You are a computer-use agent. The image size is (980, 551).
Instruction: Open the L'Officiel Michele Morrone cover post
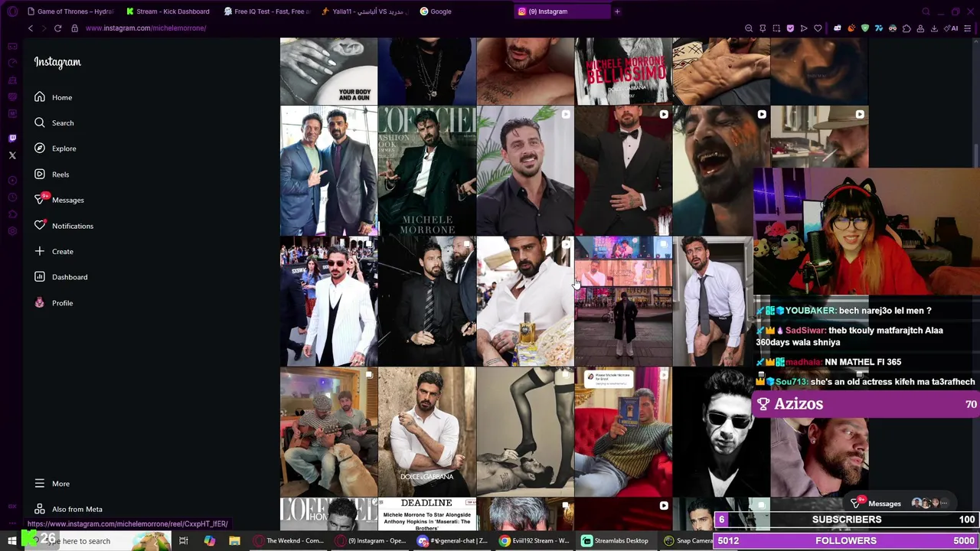tap(426, 171)
